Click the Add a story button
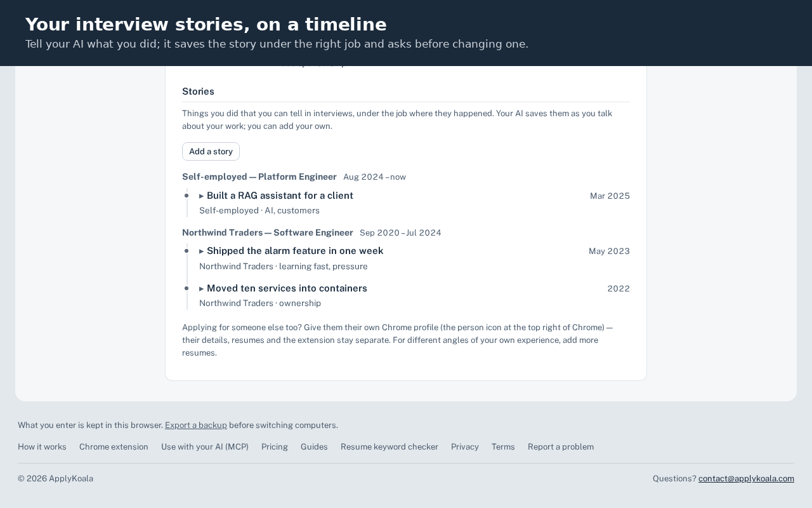This screenshot has width=812, height=508. 211,152
